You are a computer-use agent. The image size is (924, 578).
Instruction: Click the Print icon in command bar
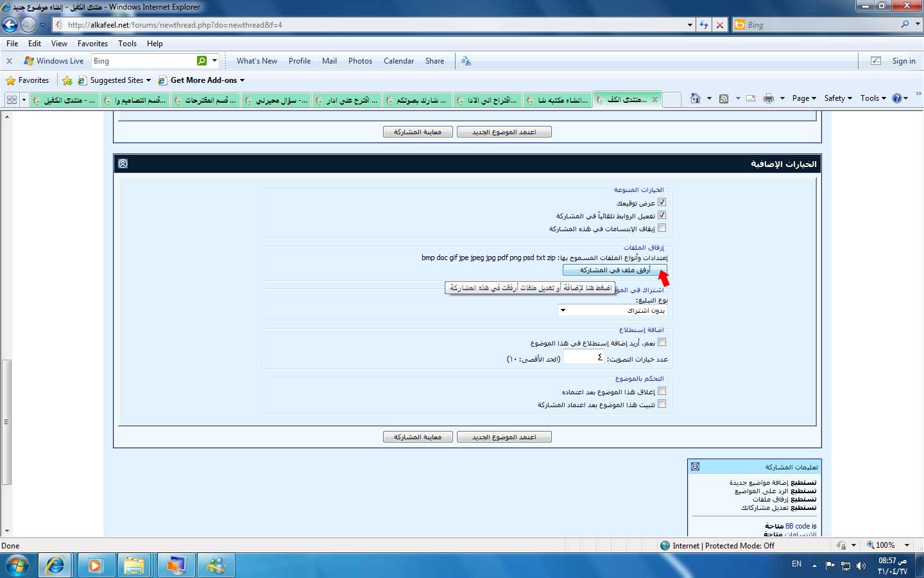click(x=768, y=98)
